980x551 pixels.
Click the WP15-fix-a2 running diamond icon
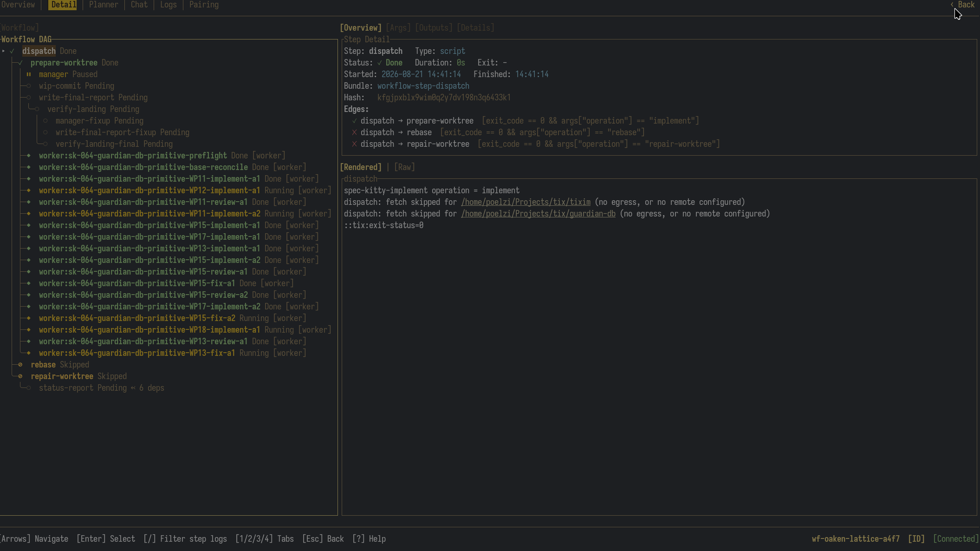pos(29,318)
